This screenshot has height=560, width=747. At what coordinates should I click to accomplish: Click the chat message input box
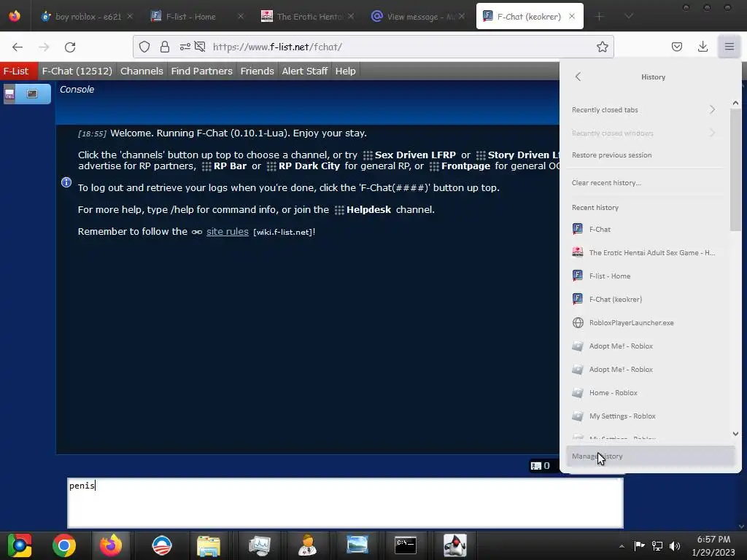345,503
